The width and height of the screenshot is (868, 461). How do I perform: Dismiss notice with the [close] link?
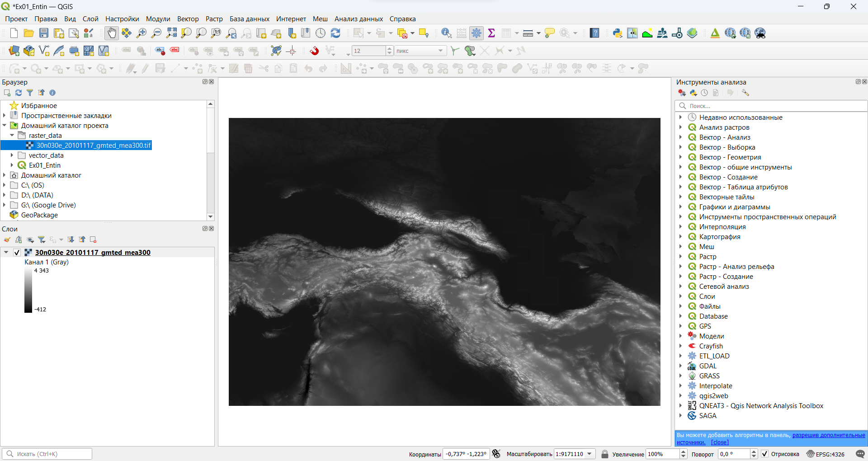[x=720, y=442]
